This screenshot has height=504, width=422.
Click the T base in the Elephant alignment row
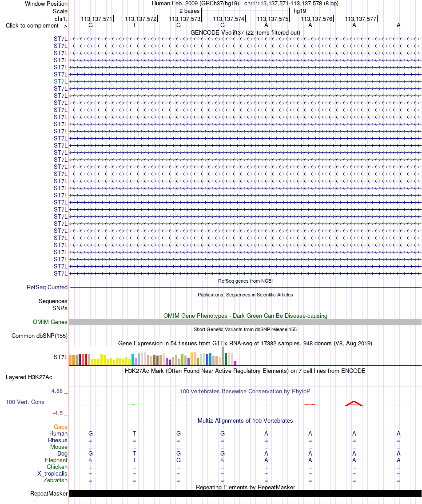(135, 460)
